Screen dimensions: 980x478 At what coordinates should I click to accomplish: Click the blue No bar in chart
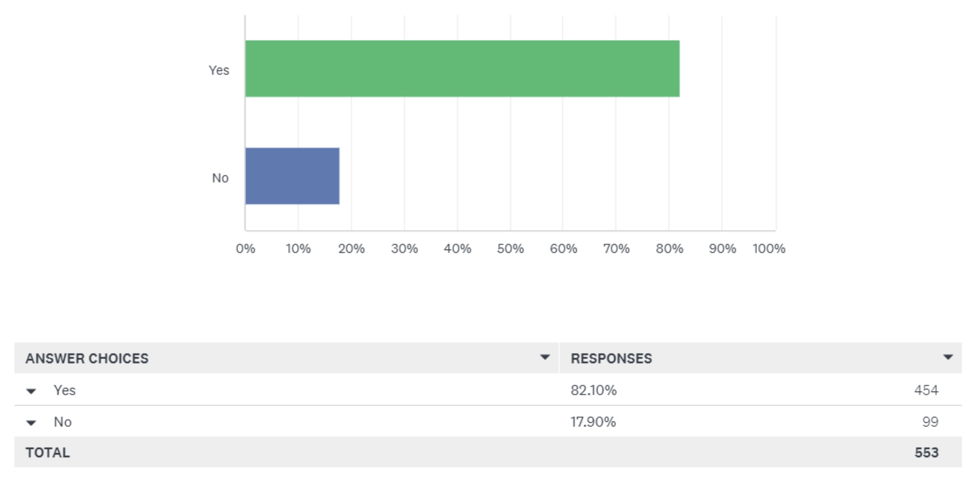[x=292, y=176]
